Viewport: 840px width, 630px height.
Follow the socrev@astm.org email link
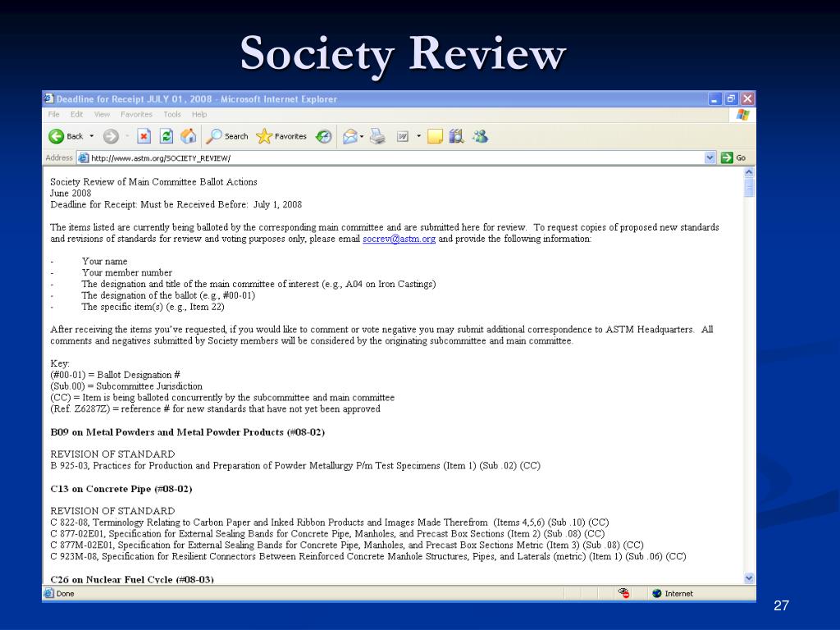399,239
